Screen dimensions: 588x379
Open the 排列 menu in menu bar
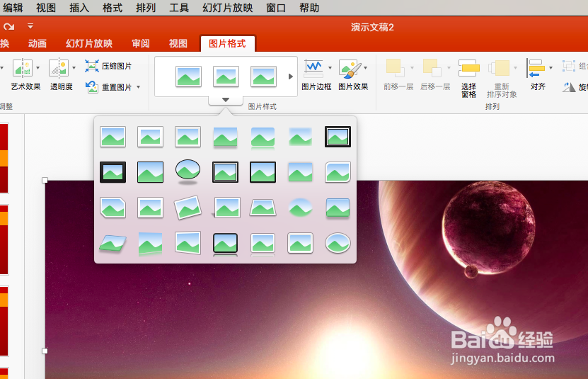146,8
